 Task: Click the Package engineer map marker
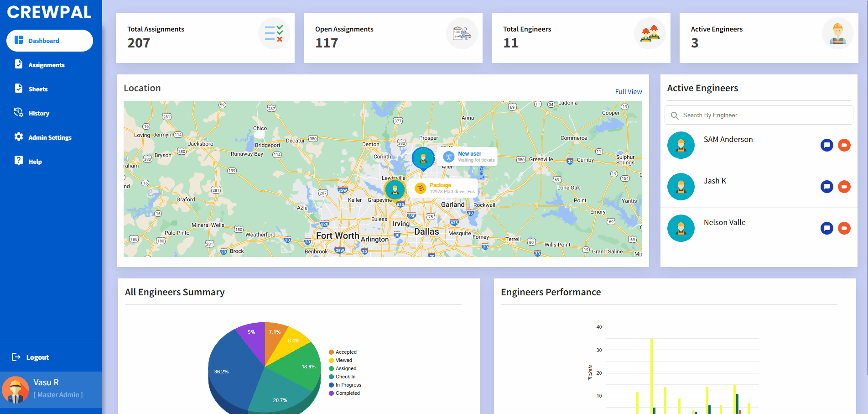395,189
